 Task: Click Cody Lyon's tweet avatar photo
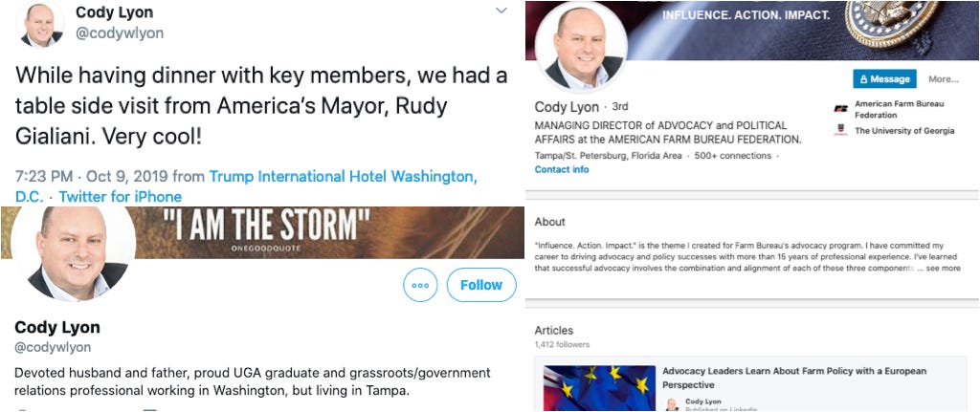[41, 25]
